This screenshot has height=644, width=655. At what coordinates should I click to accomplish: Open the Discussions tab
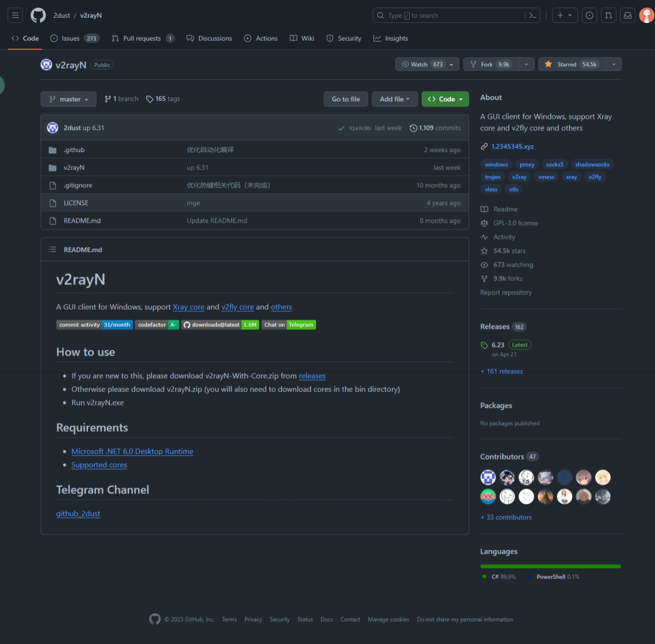coord(209,39)
